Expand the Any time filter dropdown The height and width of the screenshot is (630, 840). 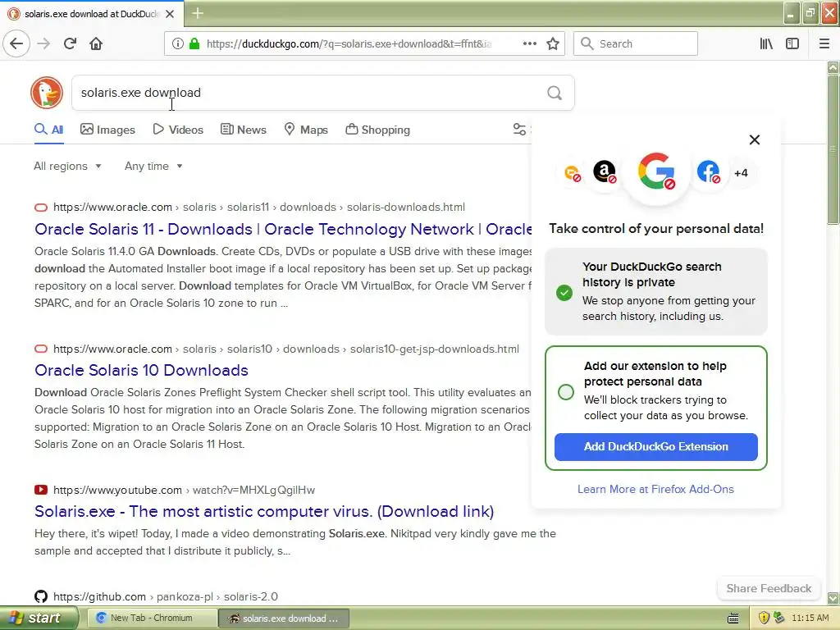(x=153, y=166)
